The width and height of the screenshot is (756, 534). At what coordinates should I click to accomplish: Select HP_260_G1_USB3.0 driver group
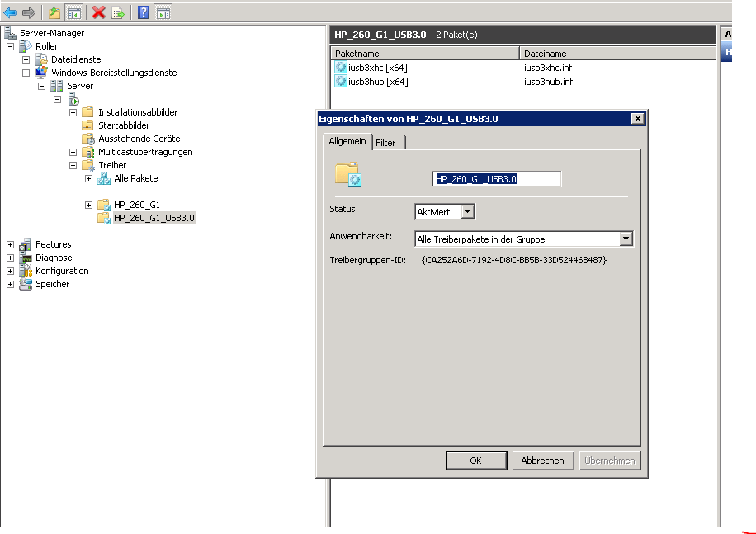pos(154,218)
